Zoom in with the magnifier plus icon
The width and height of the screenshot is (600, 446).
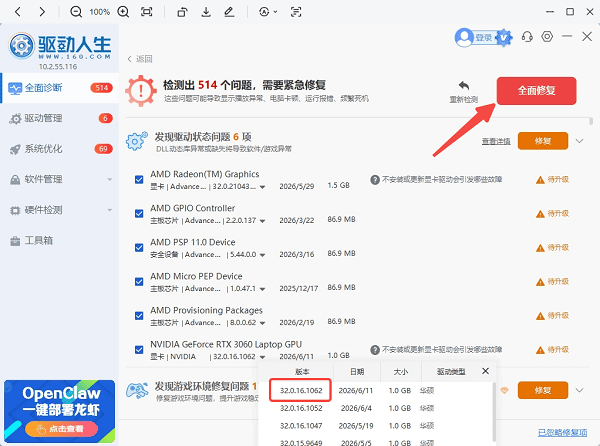[x=123, y=12]
